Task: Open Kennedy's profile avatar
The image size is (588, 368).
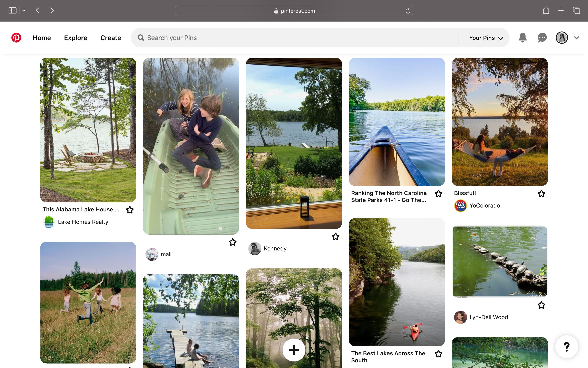Action: click(x=255, y=248)
